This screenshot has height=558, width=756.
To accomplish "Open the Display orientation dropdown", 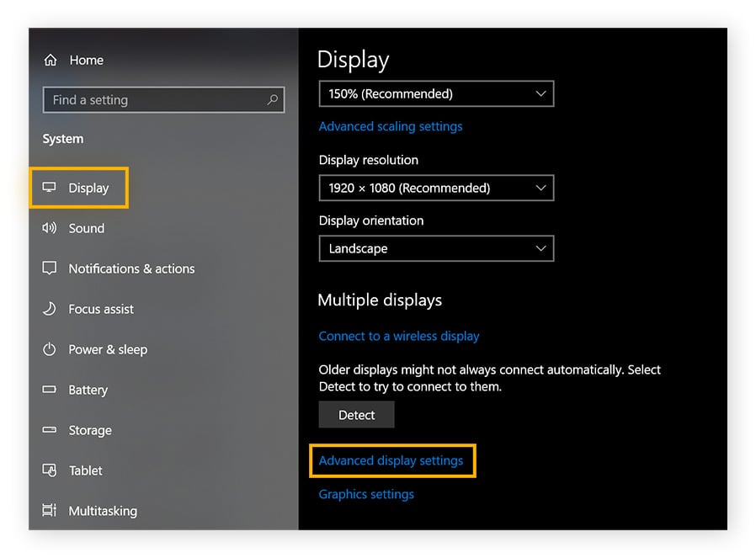I will (x=435, y=248).
